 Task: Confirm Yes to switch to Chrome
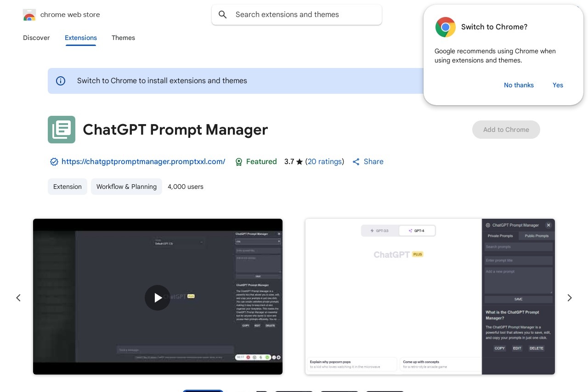[x=558, y=85]
